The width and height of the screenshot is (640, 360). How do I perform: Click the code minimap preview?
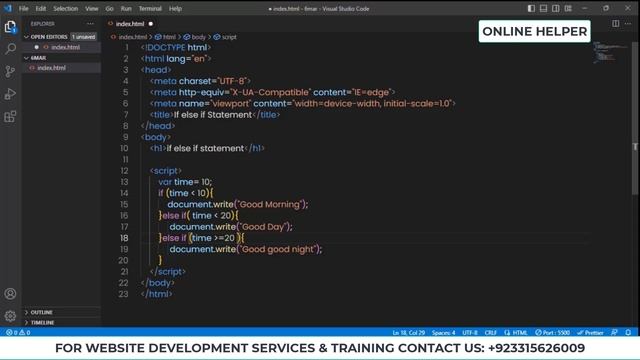point(610,52)
